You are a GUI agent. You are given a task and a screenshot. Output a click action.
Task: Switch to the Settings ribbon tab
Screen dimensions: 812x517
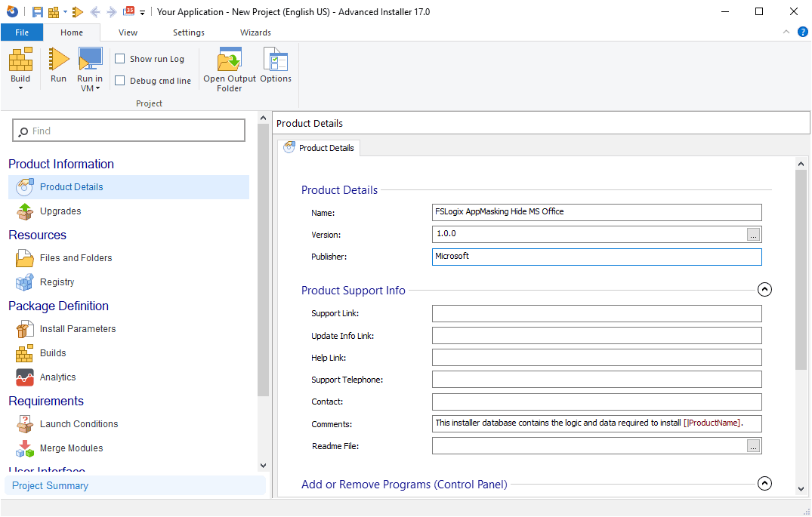coord(189,32)
